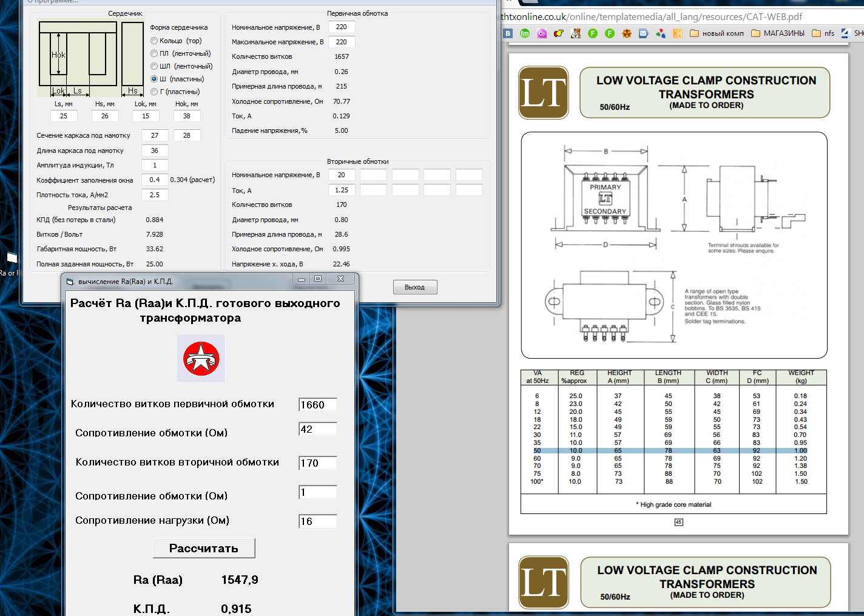Edit primary 'Максимальное напряжение, В' field
The height and width of the screenshot is (616, 864).
[342, 42]
